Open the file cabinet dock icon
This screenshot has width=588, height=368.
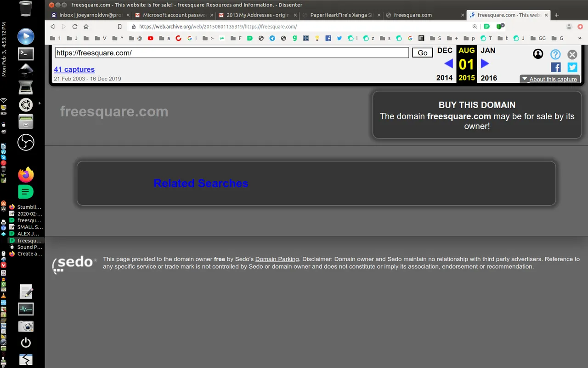(x=26, y=122)
